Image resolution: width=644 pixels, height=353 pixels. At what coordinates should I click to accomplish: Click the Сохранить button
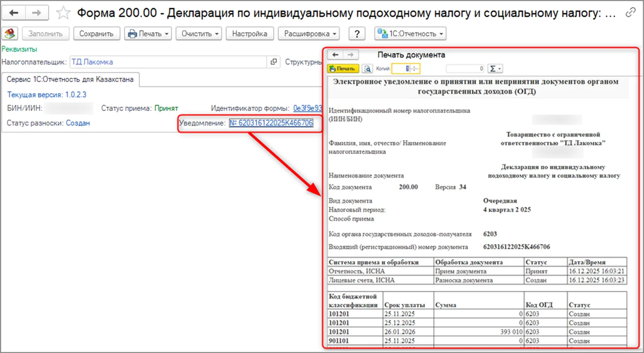point(97,34)
